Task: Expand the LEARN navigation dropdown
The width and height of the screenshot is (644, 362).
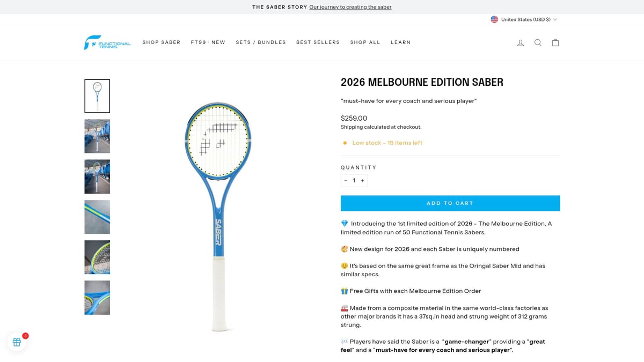Action: [x=401, y=42]
